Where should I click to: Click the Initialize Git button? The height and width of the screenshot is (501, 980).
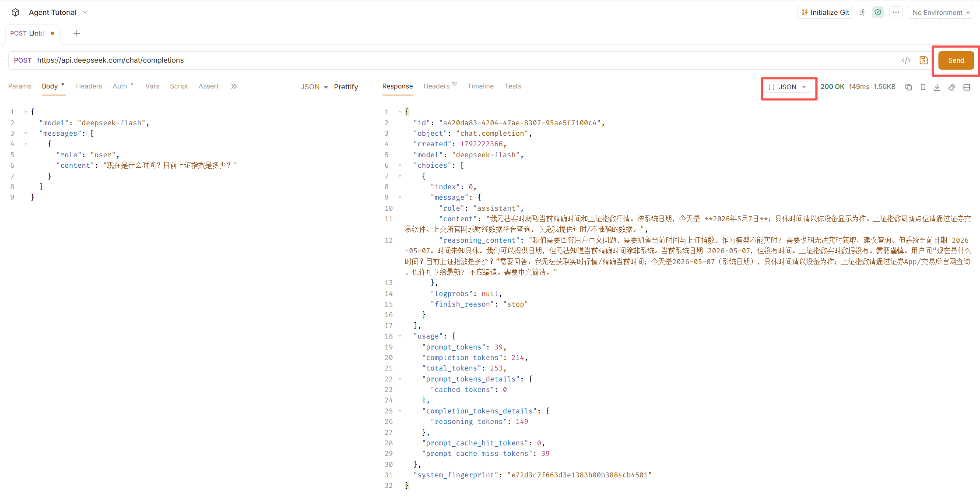click(x=825, y=12)
